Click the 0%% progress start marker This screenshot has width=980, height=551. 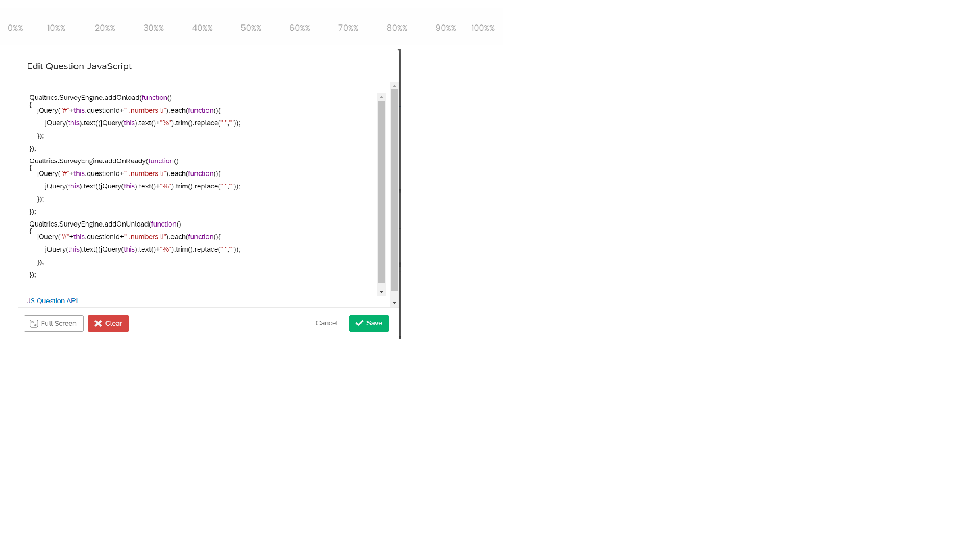pos(15,28)
